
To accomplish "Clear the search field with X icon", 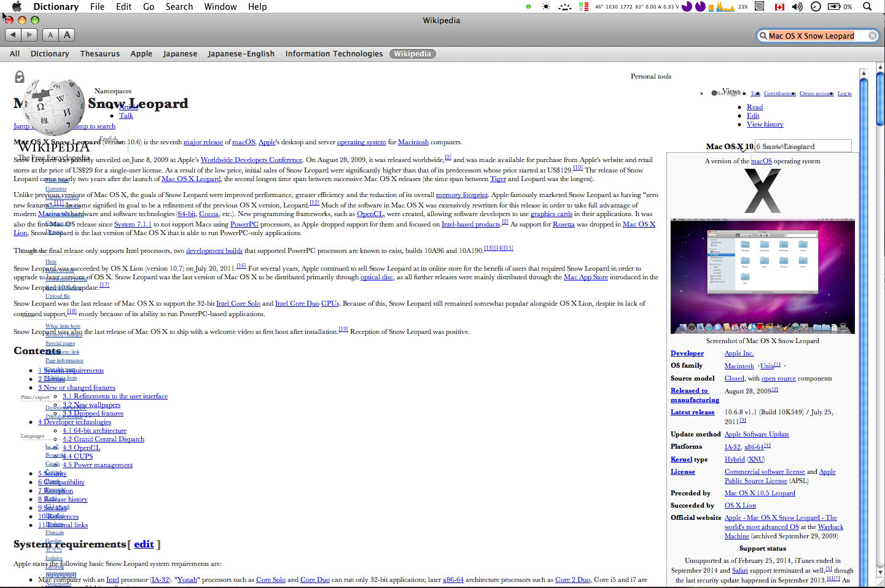I will click(872, 36).
